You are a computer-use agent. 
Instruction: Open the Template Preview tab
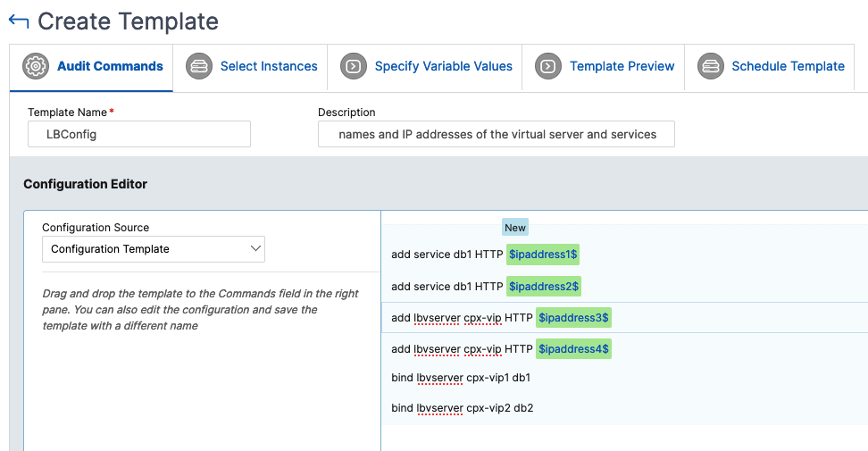point(604,68)
